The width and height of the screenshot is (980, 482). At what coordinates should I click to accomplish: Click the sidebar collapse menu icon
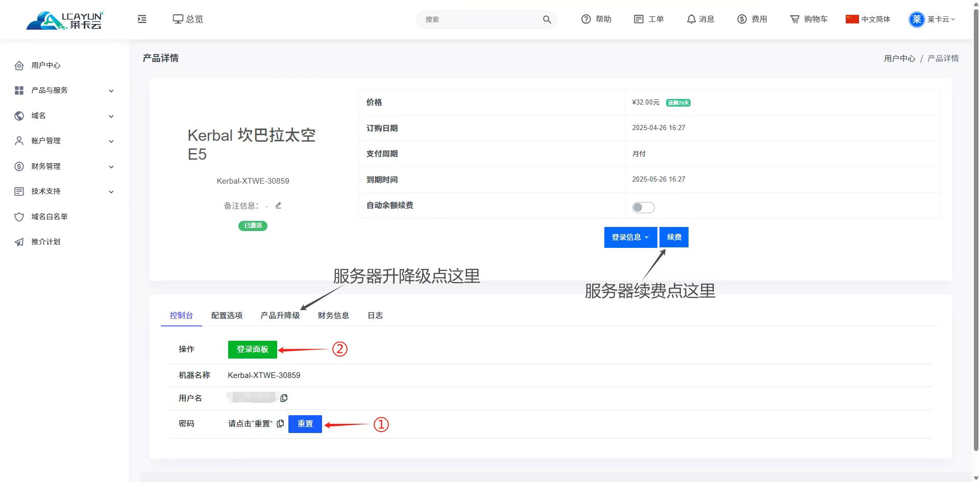click(x=142, y=19)
